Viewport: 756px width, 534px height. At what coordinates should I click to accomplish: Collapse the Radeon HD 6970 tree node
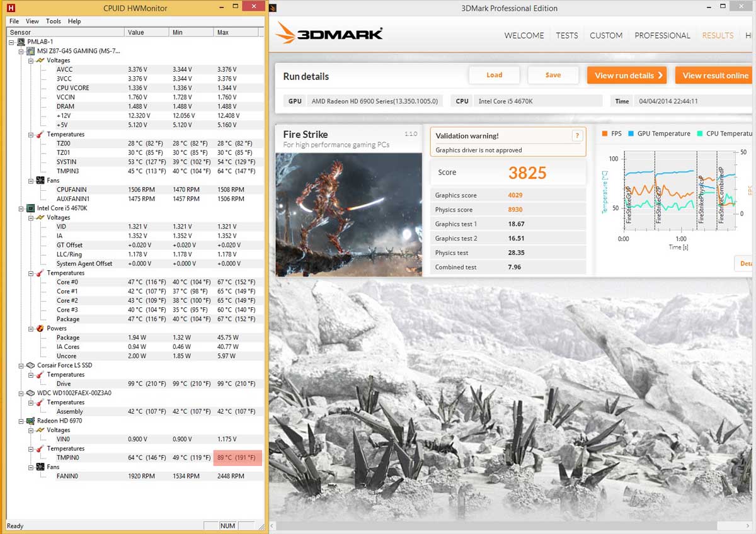coord(21,421)
